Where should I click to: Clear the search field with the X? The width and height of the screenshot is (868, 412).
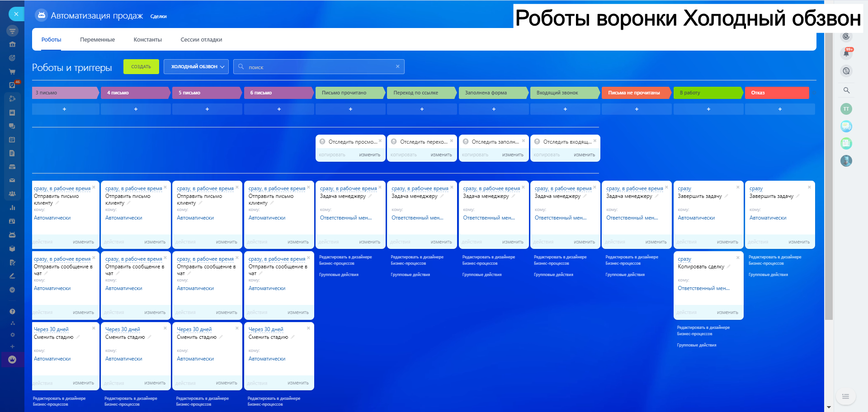[x=398, y=66]
